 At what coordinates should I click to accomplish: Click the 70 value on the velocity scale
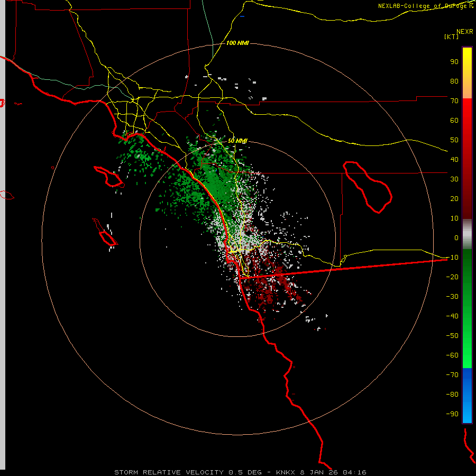(x=454, y=101)
